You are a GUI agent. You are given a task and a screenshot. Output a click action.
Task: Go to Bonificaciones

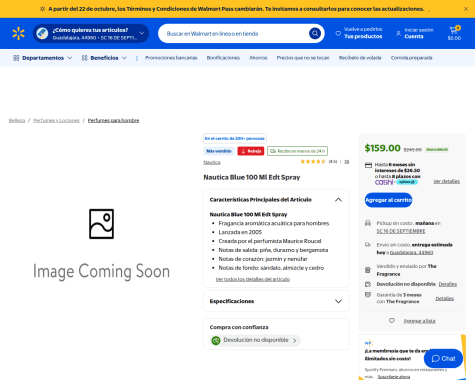coord(223,58)
